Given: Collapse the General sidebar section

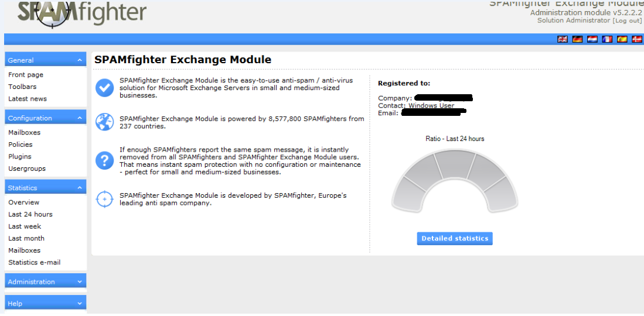Looking at the screenshot, I should point(80,60).
